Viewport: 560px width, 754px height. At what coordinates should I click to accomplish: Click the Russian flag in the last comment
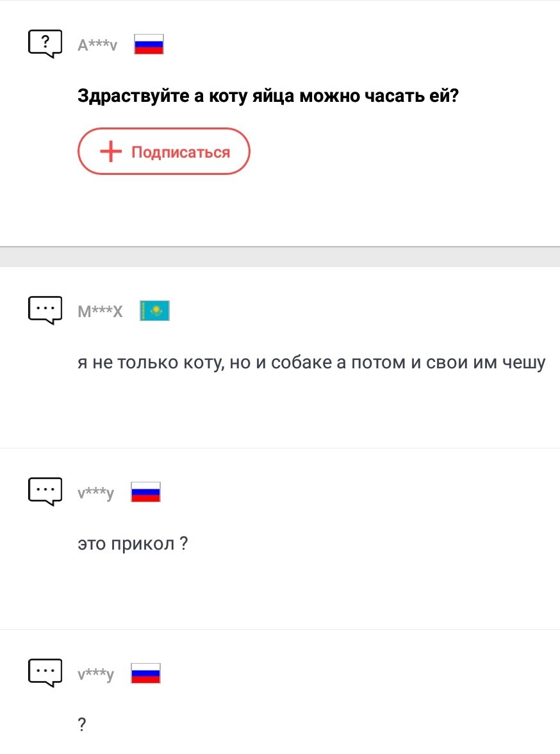tap(145, 673)
